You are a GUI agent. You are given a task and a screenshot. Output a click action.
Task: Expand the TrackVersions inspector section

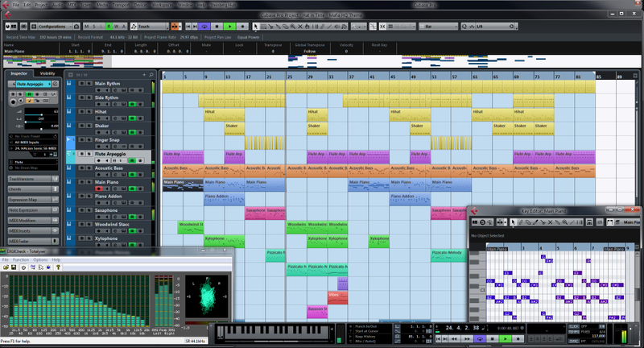pyautogui.click(x=33, y=179)
